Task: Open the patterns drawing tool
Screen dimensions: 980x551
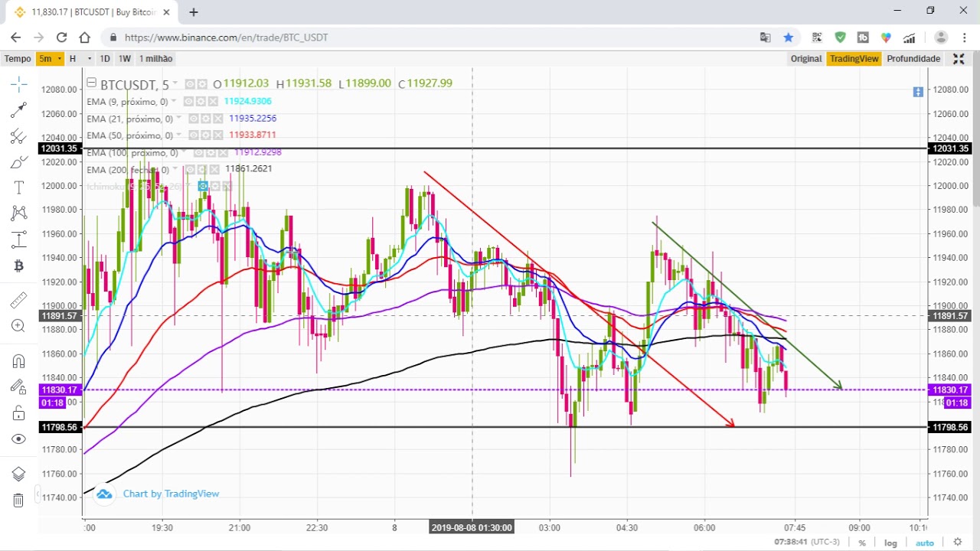Action: point(19,213)
